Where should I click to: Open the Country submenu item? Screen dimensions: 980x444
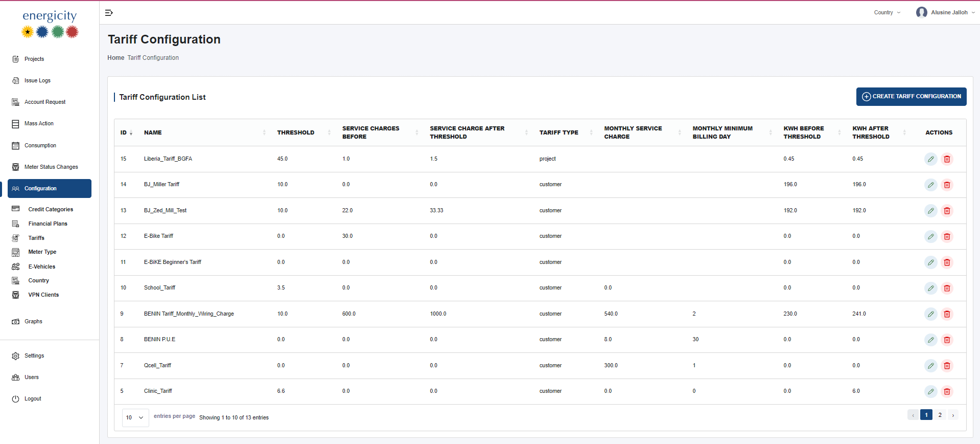click(x=39, y=280)
